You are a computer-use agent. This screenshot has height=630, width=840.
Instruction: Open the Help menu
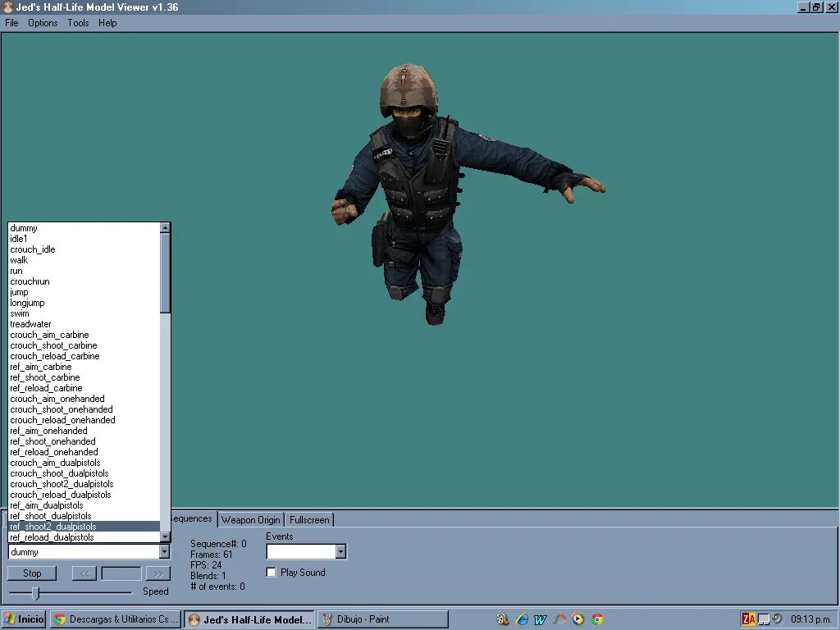click(107, 23)
